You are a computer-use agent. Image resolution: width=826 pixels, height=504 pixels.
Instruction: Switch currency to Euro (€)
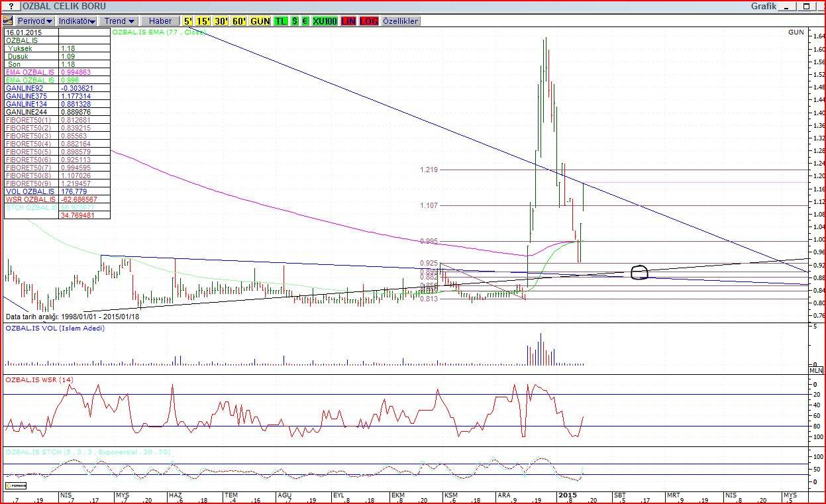pyautogui.click(x=305, y=21)
